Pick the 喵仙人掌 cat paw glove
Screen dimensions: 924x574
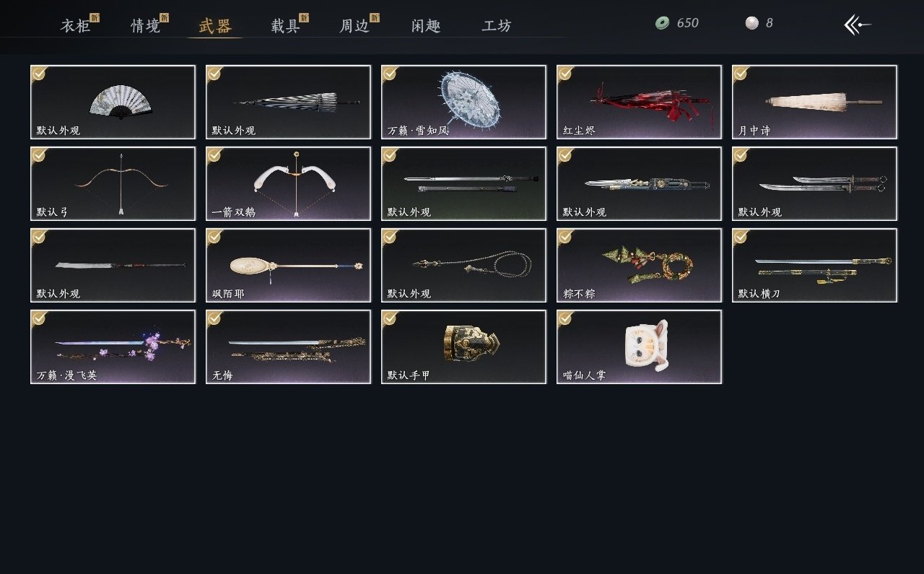pyautogui.click(x=639, y=347)
